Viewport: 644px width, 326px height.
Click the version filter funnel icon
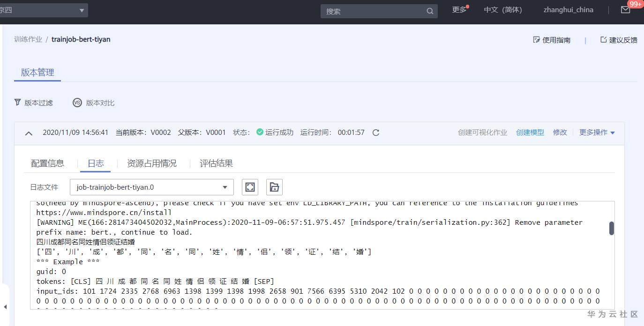(18, 103)
